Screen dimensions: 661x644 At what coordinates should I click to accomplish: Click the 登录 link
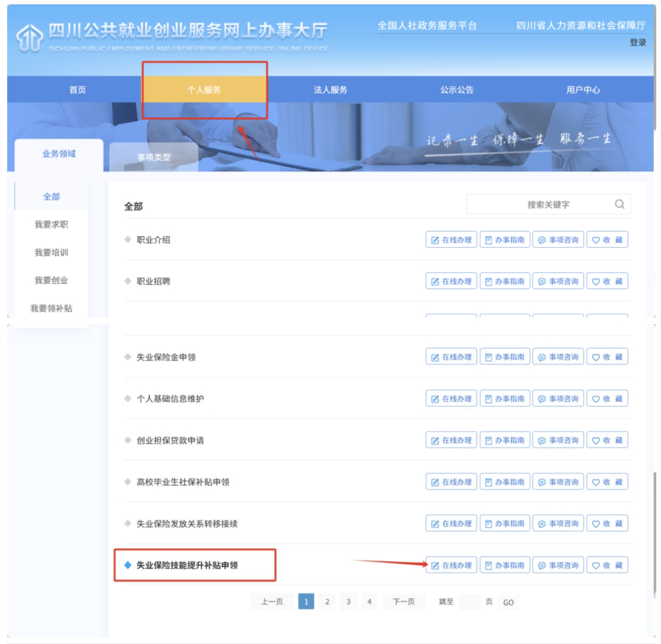coord(638,43)
